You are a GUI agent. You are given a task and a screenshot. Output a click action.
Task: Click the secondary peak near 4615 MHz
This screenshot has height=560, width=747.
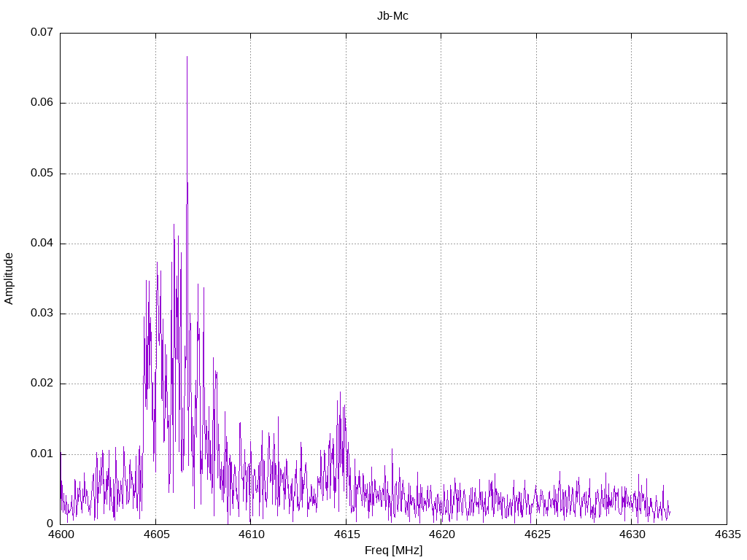pos(339,393)
